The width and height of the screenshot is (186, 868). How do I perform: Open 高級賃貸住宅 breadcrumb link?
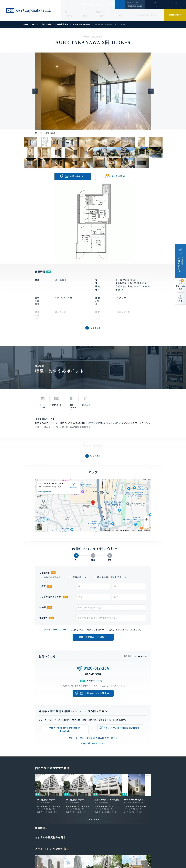(62, 25)
